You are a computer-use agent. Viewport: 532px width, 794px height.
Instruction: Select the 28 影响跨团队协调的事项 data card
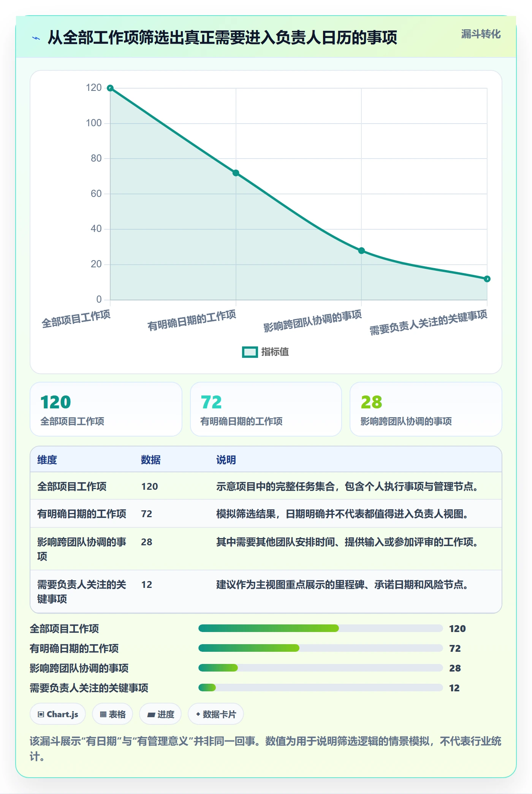[426, 409]
